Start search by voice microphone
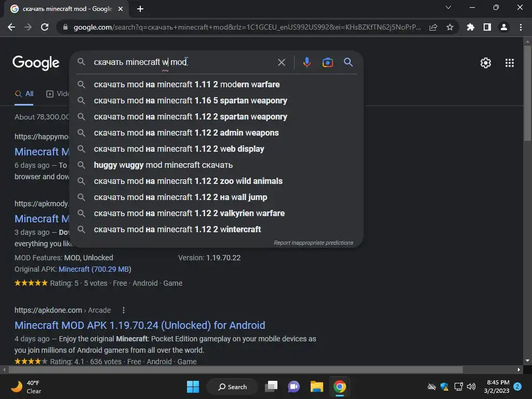The height and width of the screenshot is (399, 532). pyautogui.click(x=307, y=62)
